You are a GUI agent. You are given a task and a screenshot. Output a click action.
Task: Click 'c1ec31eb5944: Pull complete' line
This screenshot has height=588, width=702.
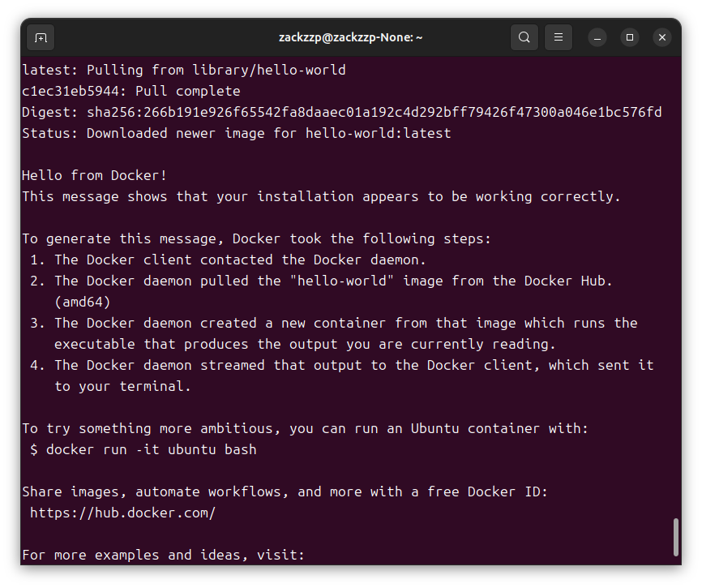pos(131,91)
